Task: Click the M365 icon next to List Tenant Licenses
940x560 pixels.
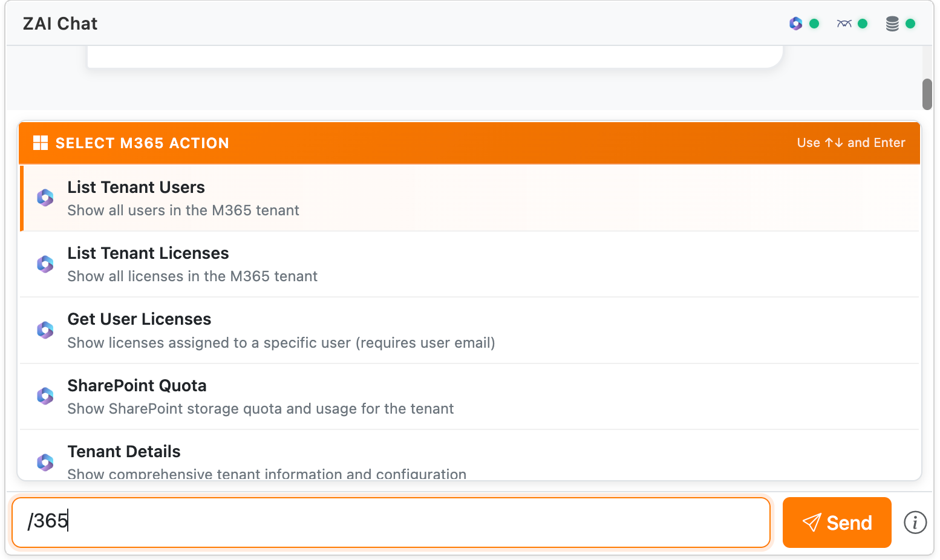Action: [x=45, y=264]
